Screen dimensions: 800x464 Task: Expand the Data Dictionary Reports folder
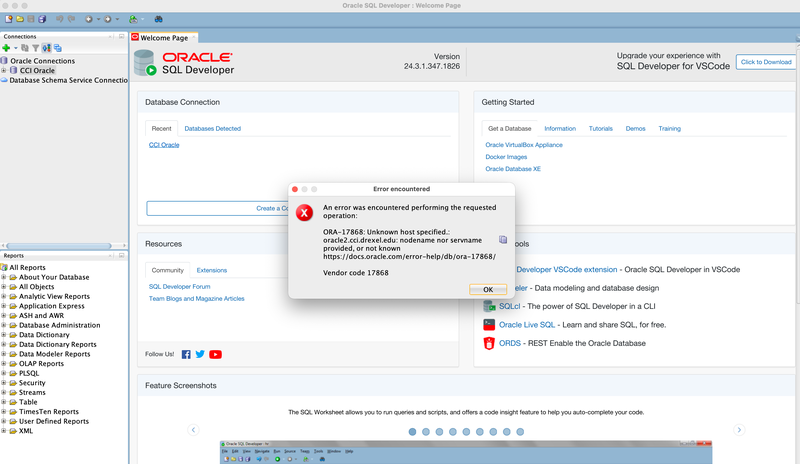tap(4, 345)
